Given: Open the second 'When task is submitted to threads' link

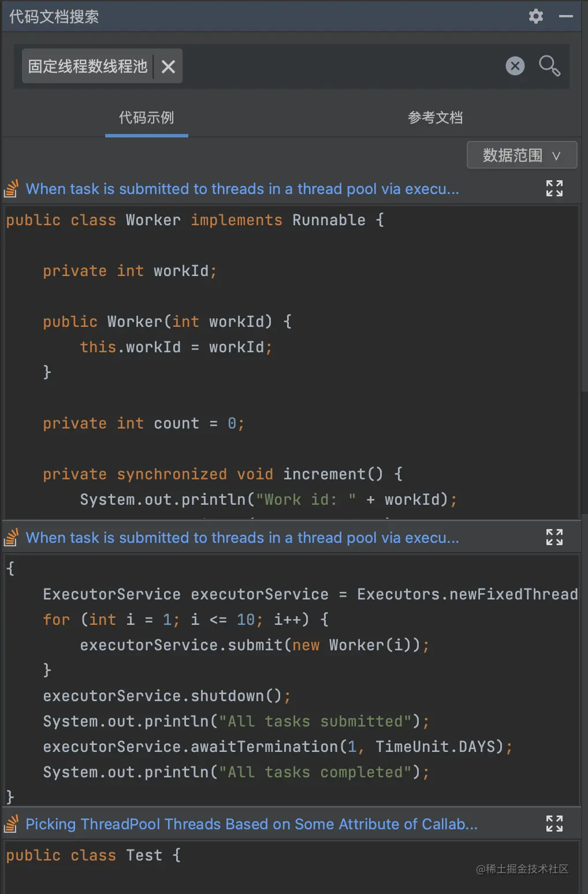Looking at the screenshot, I should coord(243,538).
